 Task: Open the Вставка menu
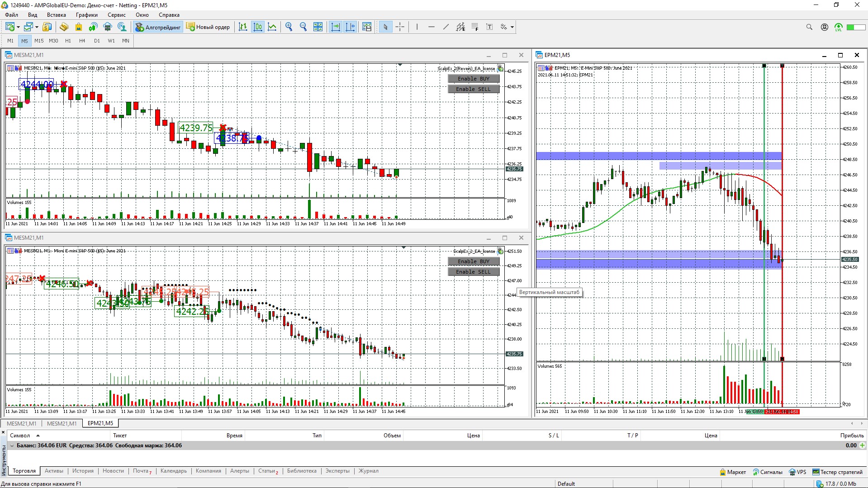pyautogui.click(x=57, y=15)
